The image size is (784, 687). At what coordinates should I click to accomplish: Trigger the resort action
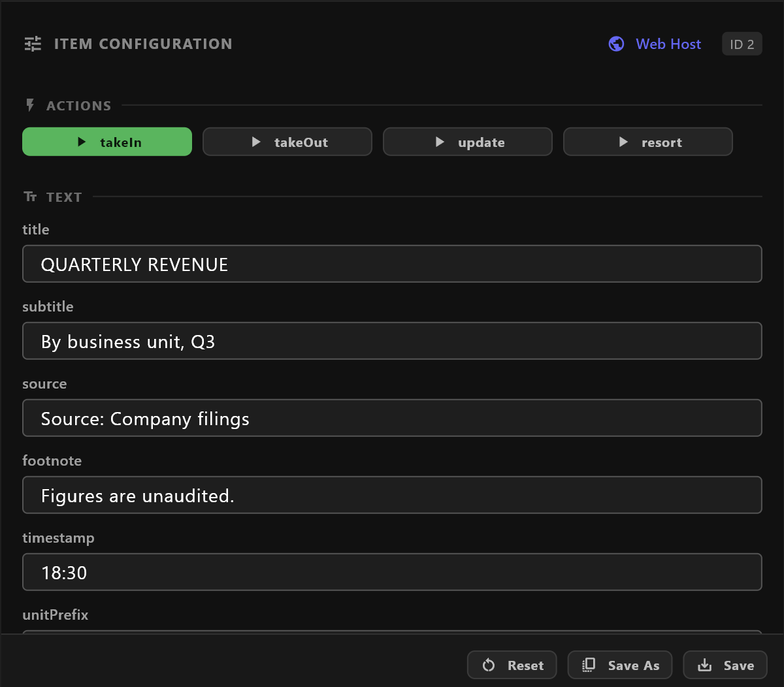(648, 142)
